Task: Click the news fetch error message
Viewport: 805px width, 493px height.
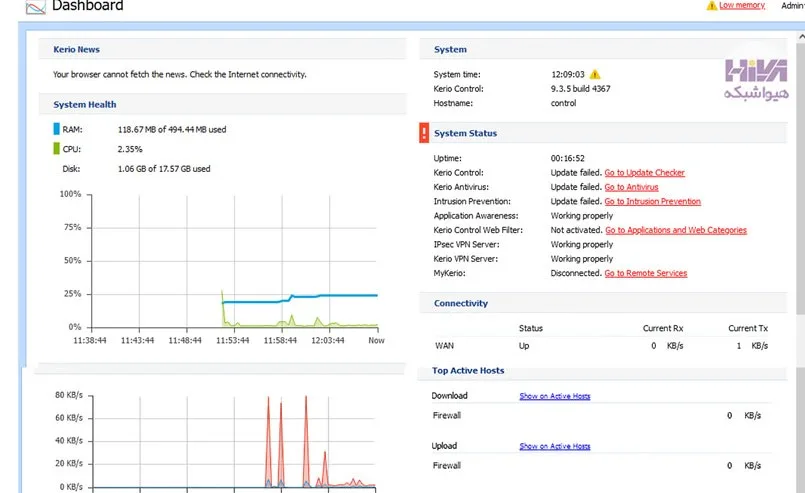Action: [180, 74]
